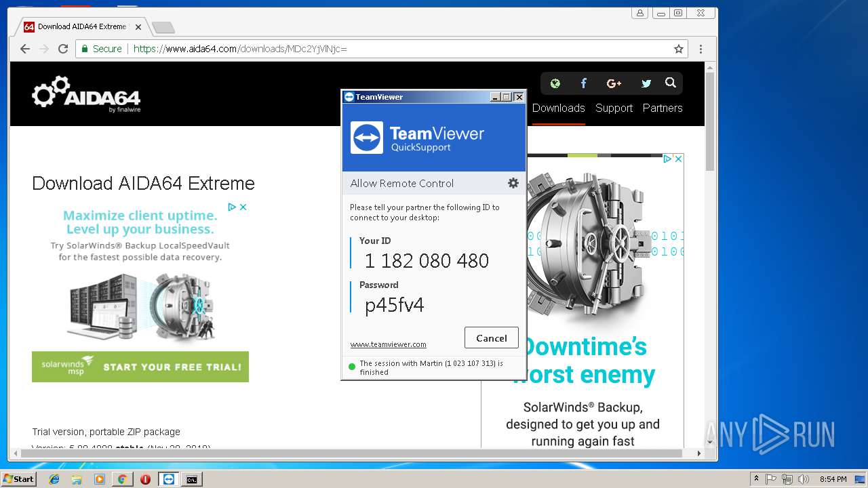Image resolution: width=868 pixels, height=488 pixels.
Task: Reload the current page
Action: coord(63,49)
